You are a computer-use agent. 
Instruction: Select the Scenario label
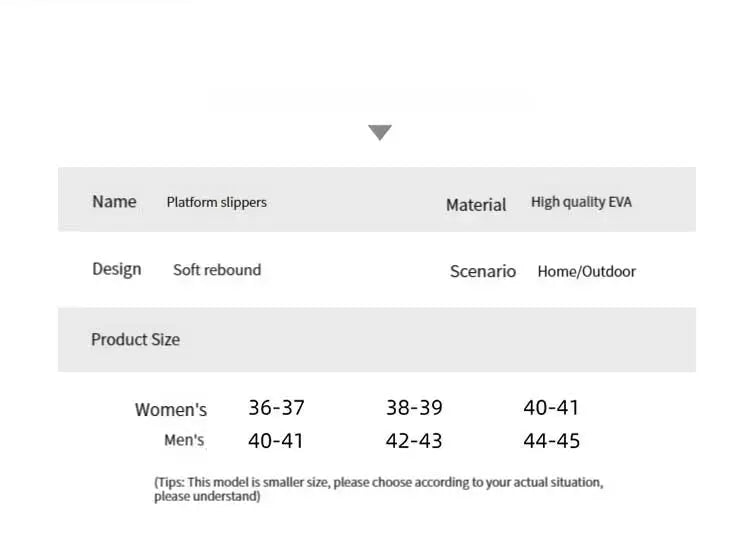pos(483,271)
